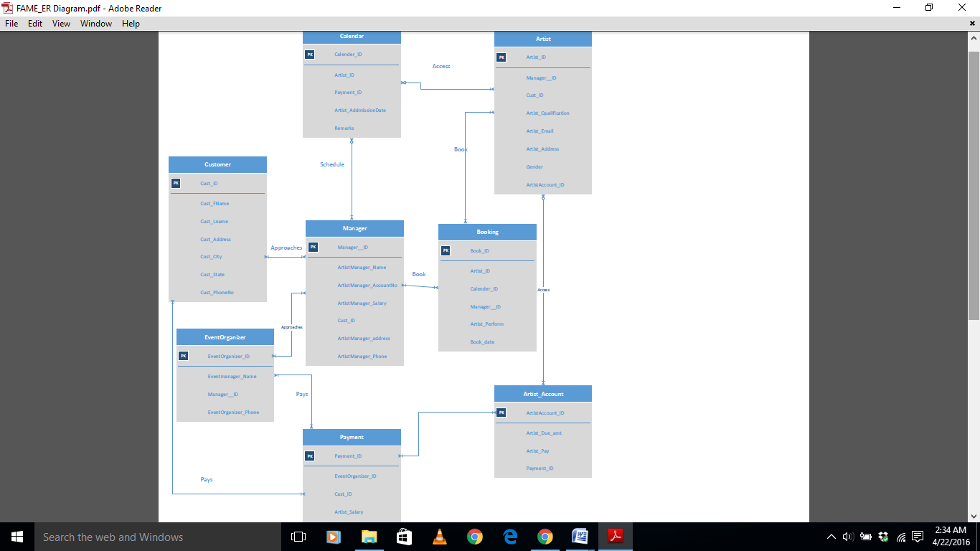
Task: Open the Edit menu
Action: tap(34, 24)
